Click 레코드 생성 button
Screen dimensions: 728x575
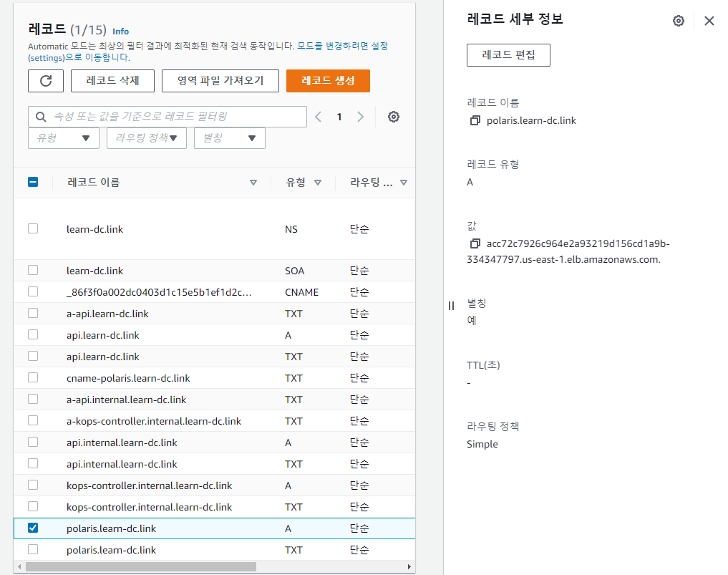pos(328,80)
